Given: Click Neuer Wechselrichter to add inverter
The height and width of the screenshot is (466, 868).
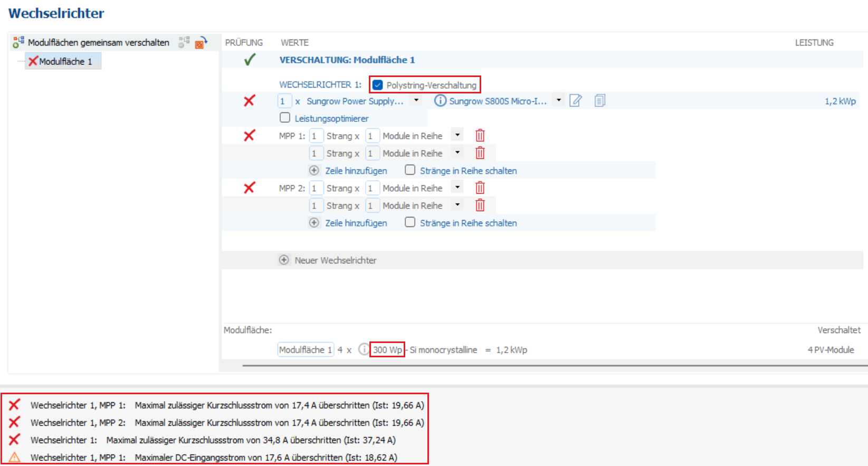Looking at the screenshot, I should coord(335,260).
